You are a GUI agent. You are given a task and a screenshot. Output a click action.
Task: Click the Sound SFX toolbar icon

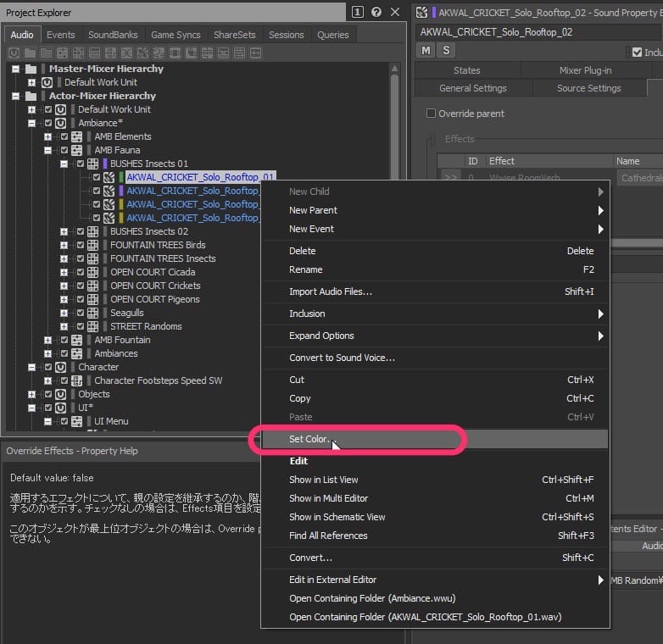coord(143,53)
